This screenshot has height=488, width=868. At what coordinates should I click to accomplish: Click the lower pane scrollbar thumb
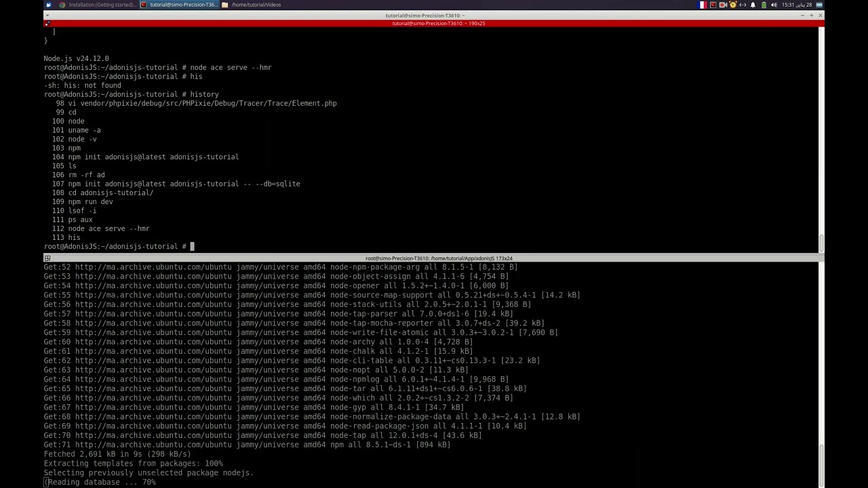point(821,466)
